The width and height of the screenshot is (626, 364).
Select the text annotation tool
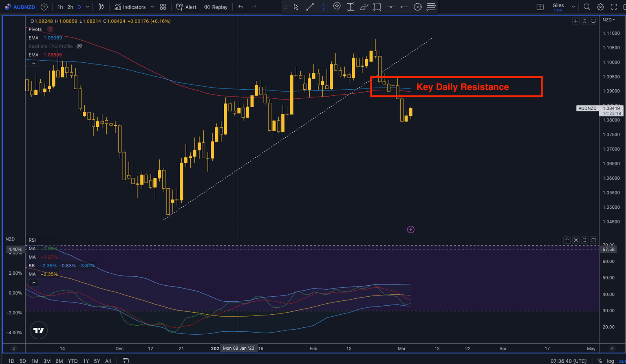click(350, 7)
